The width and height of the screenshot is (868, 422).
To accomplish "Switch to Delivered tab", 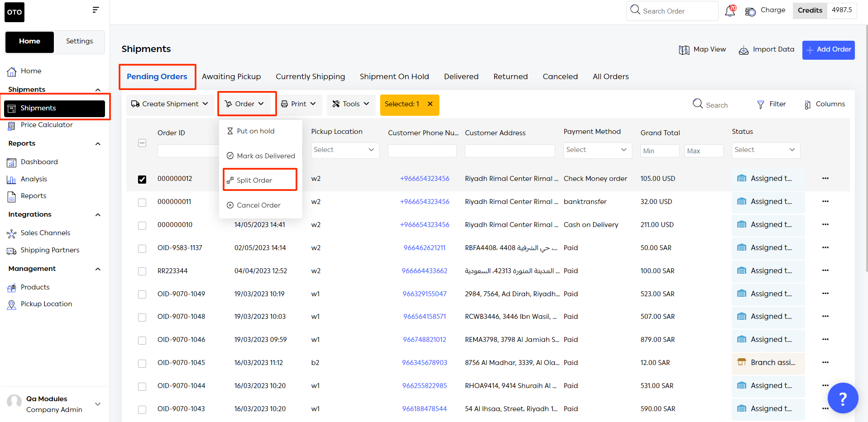I will click(x=461, y=76).
